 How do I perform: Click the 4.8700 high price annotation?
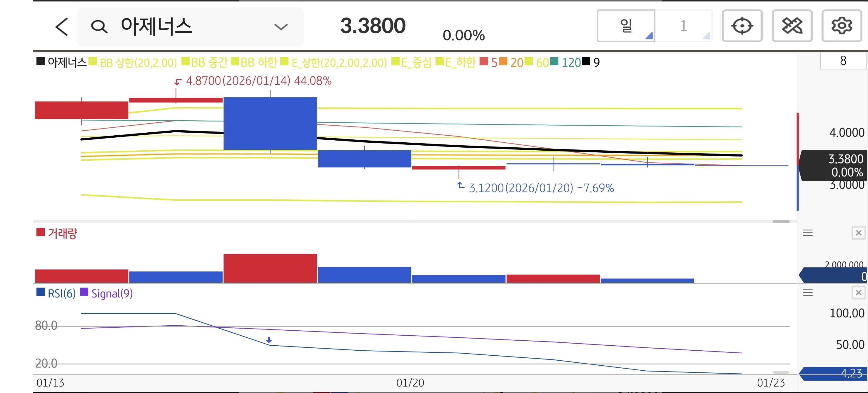(x=258, y=81)
